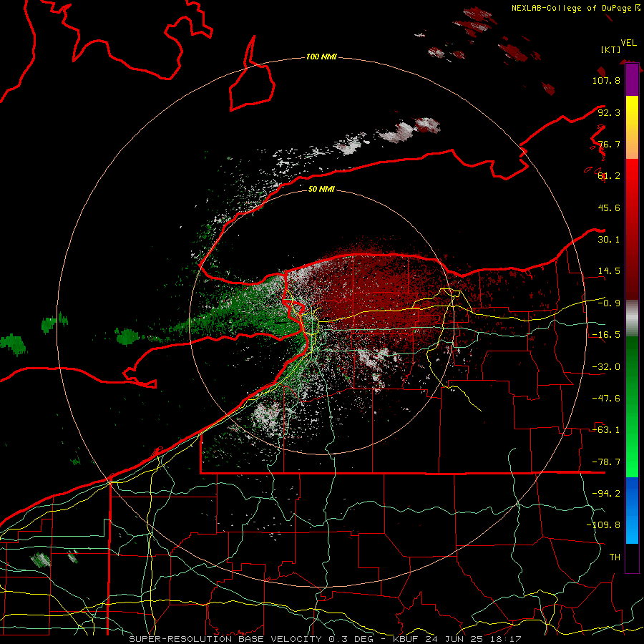Click the 50 NMI range ring label

(x=321, y=189)
